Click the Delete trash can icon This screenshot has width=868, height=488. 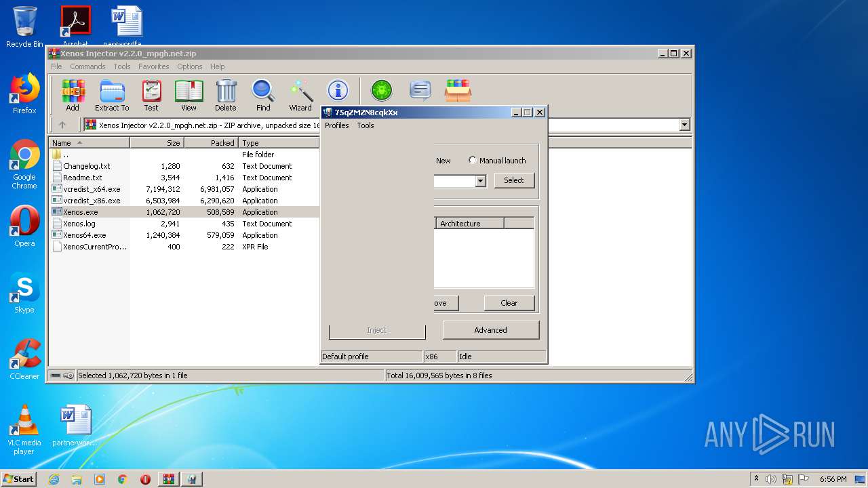click(x=226, y=95)
